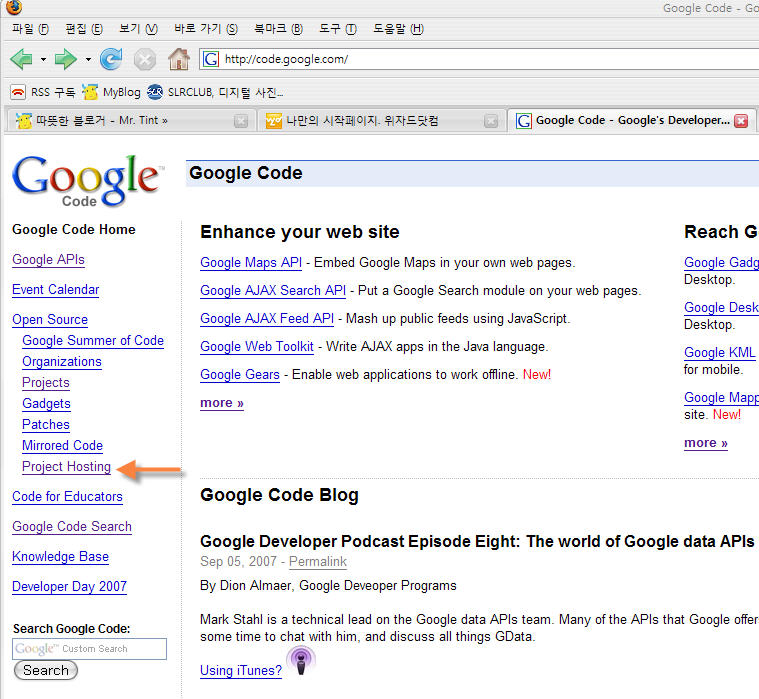Open the Projects sidebar link
759x699 pixels.
pyautogui.click(x=46, y=383)
